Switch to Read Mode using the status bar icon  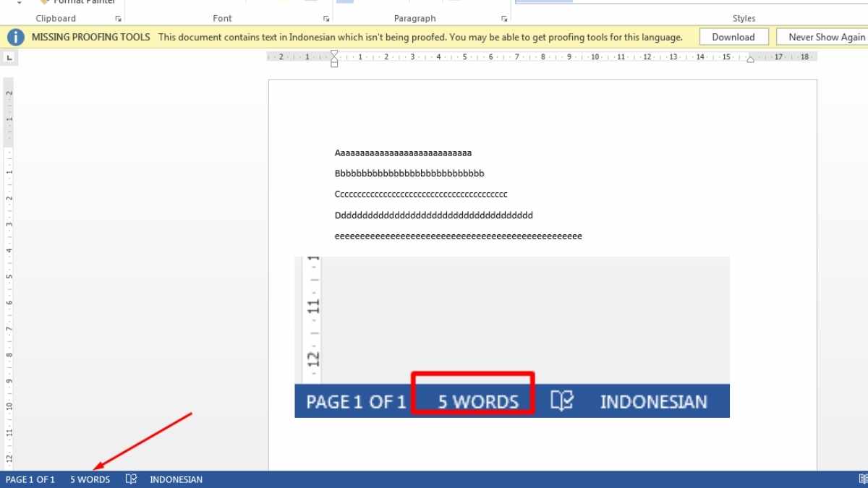click(861, 479)
